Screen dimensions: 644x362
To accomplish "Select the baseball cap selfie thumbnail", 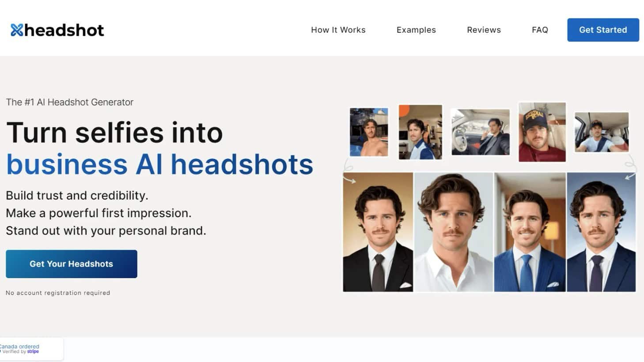I will [x=542, y=131].
